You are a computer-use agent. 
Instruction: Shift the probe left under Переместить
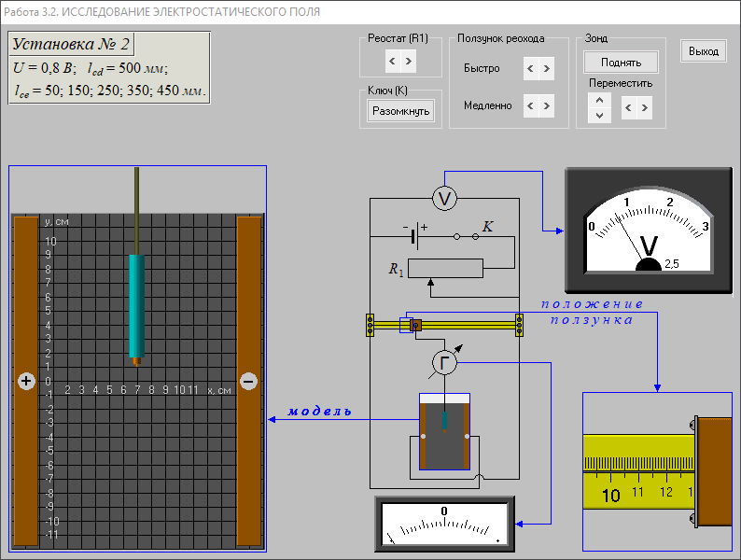628,108
